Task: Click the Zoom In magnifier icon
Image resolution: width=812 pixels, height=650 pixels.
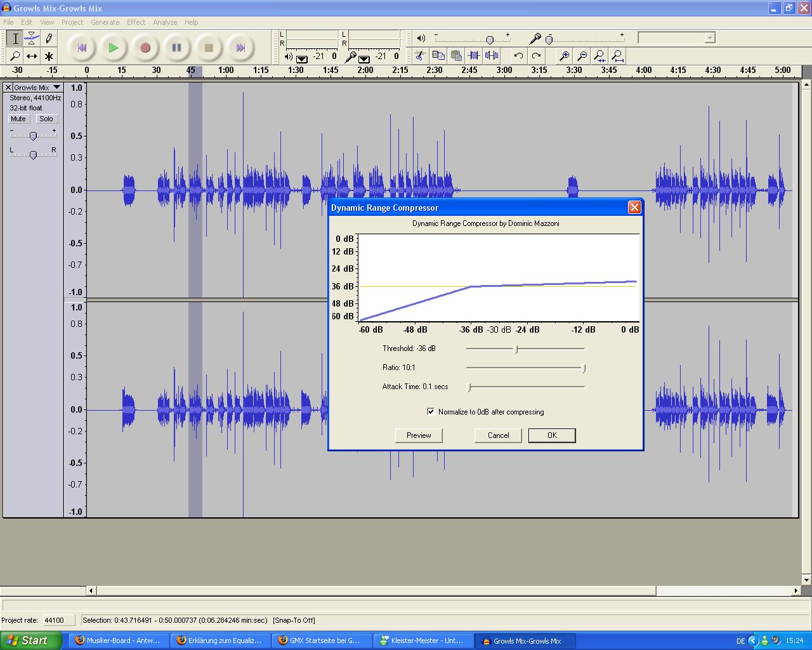Action: (x=563, y=56)
